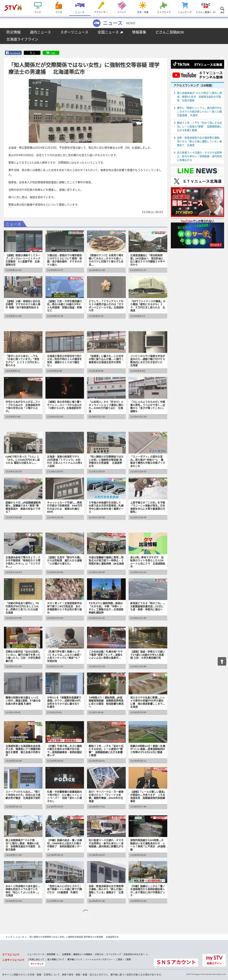Viewport: 228px width, 980px height.
Task: Click the SNSアカウント button in footer
Action: click(176, 962)
